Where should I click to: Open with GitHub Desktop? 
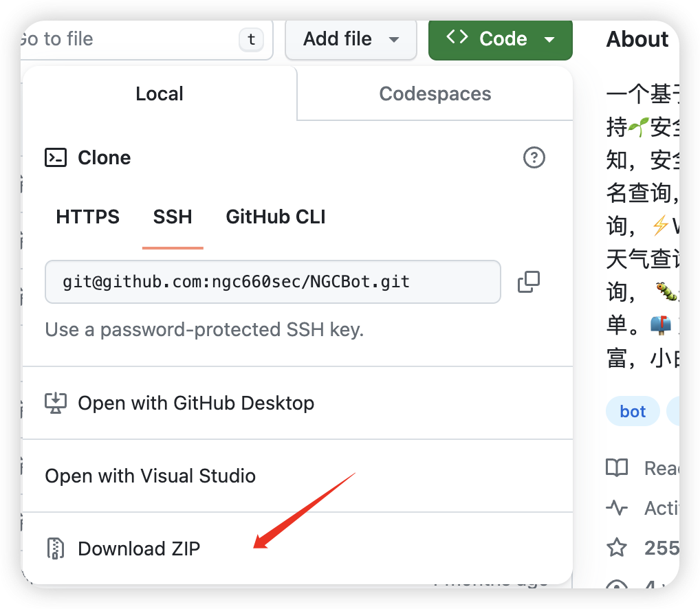pyautogui.click(x=297, y=403)
